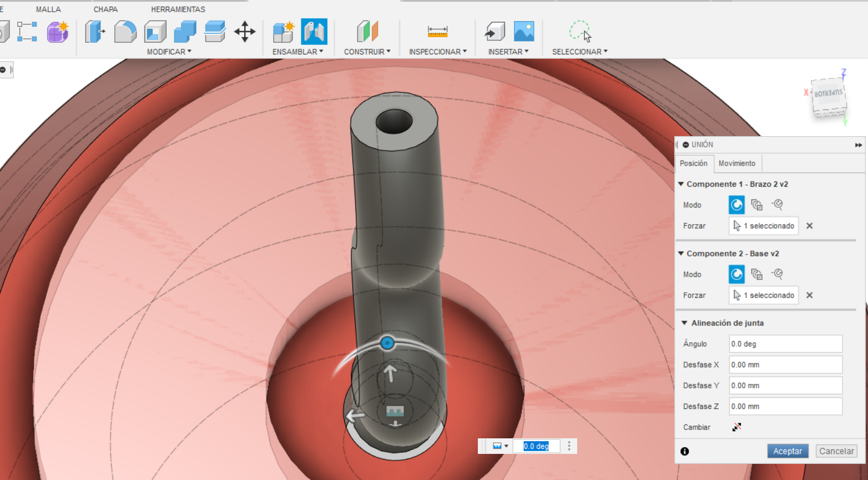Select simple mode for Componente 1

(736, 205)
